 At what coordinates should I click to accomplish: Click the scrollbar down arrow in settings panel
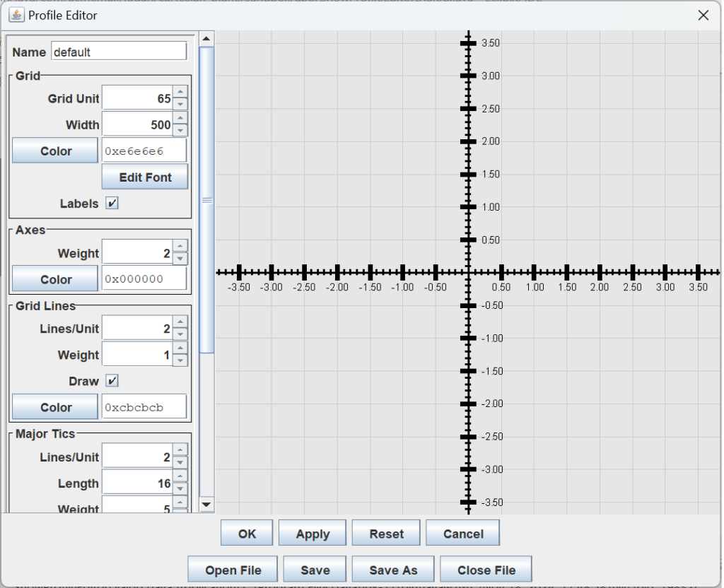coord(206,505)
